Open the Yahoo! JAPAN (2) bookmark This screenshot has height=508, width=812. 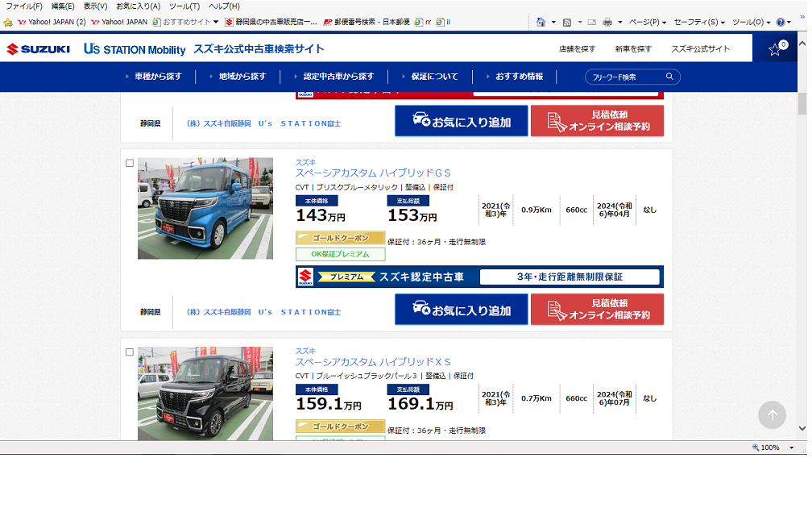pos(52,22)
